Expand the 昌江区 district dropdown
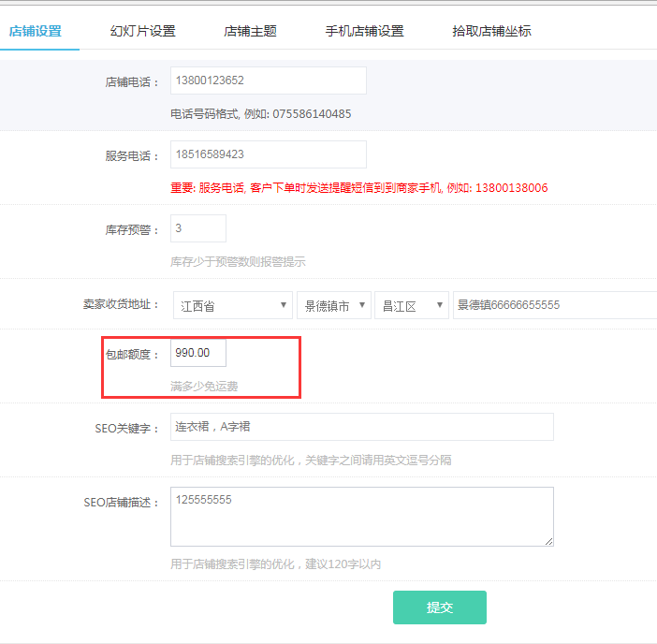The image size is (657, 644). pos(412,305)
